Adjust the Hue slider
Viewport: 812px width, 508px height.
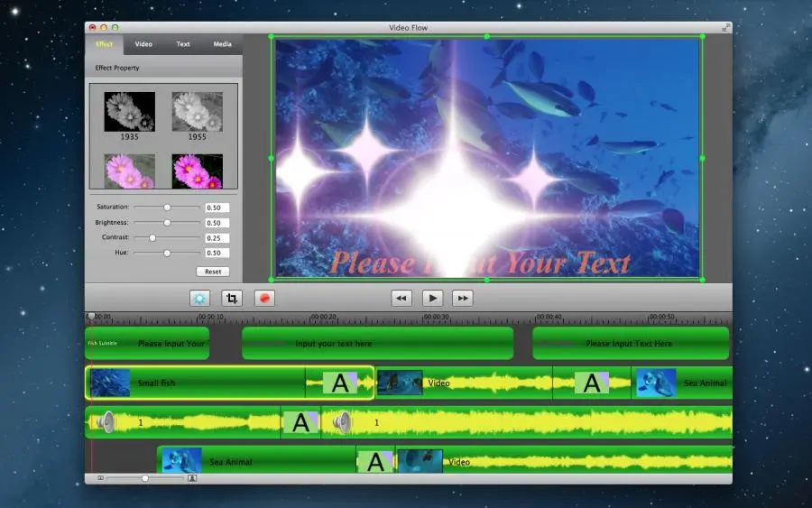pos(167,254)
